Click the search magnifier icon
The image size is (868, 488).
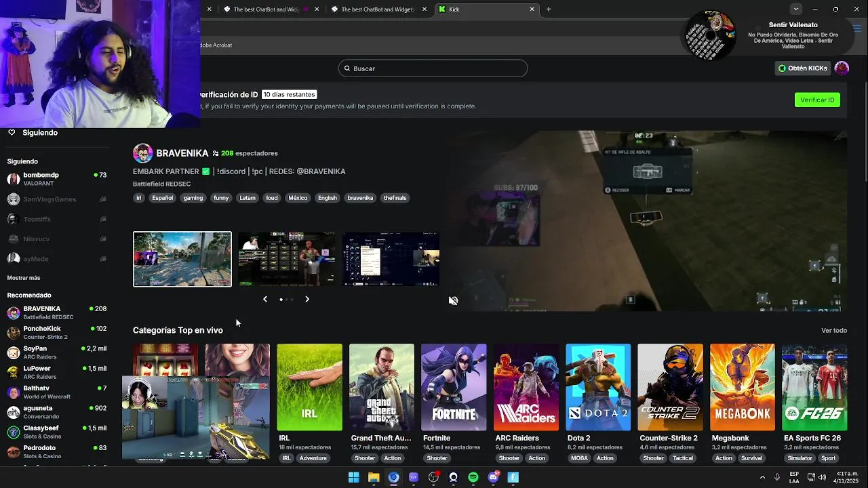(x=347, y=68)
